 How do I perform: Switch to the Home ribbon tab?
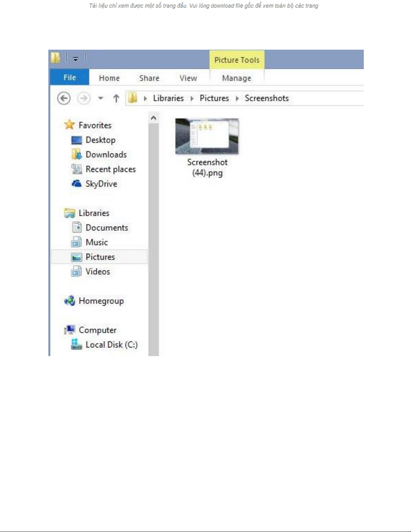(109, 78)
